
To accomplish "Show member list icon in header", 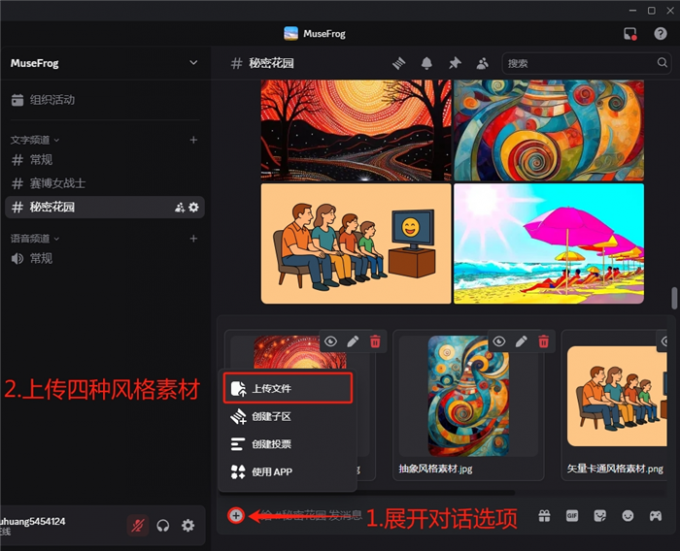I will click(482, 63).
